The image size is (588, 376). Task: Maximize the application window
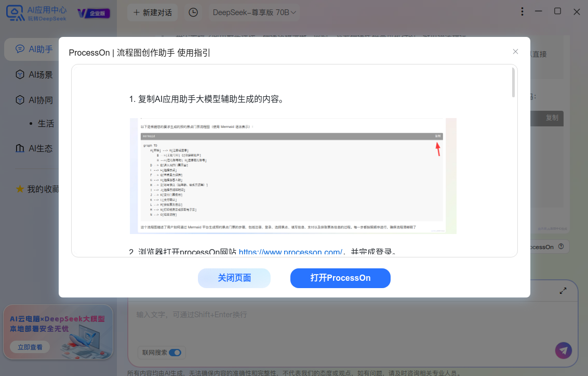pyautogui.click(x=558, y=11)
